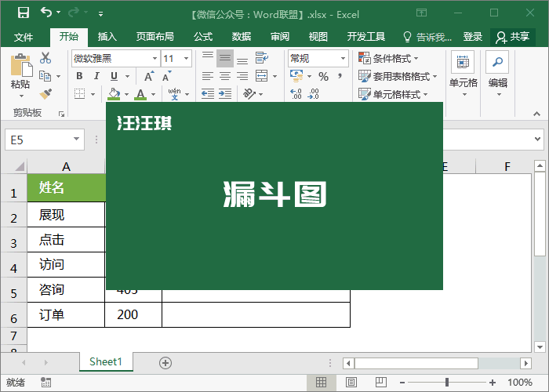Apply the comma style
The width and height of the screenshot is (549, 392).
coord(340,76)
